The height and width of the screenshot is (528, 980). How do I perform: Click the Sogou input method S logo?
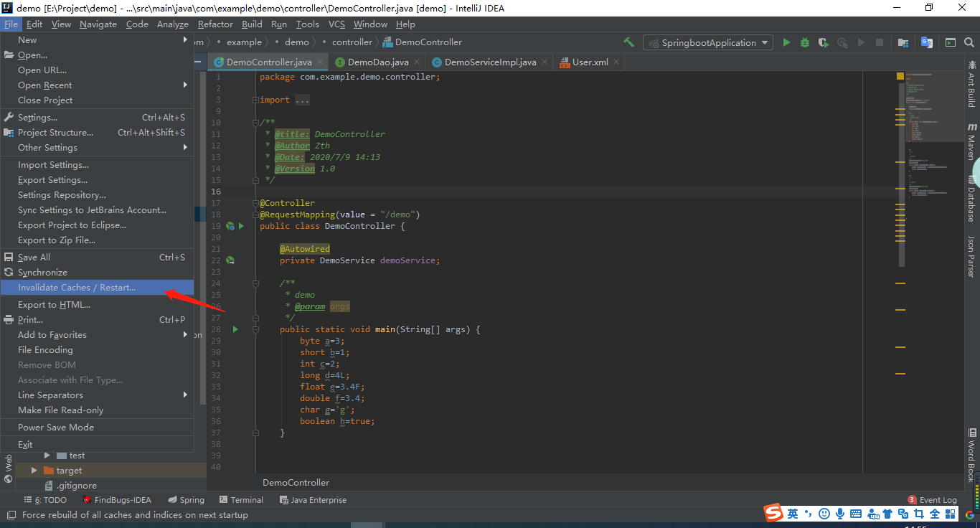tap(773, 513)
